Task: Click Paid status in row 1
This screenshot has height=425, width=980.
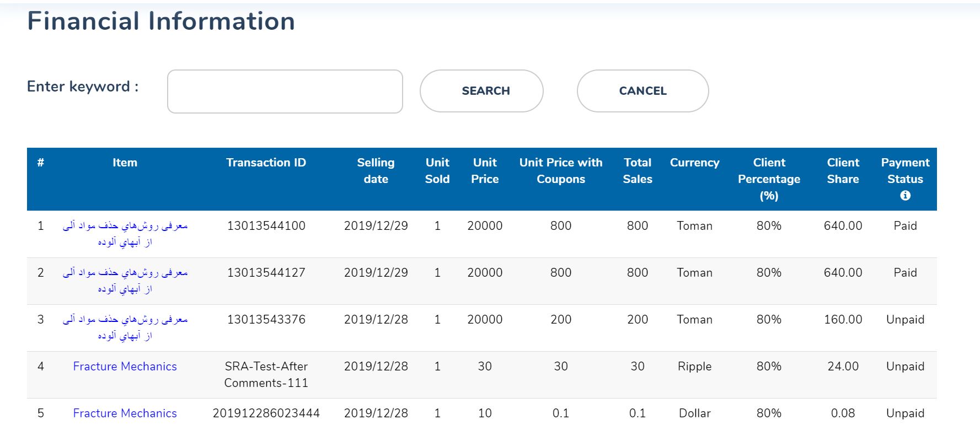Action: click(x=905, y=226)
